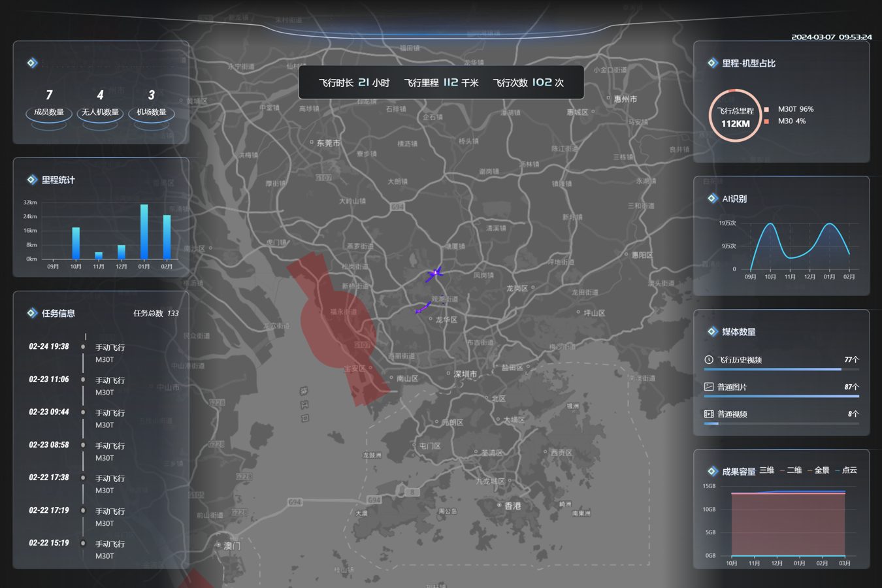Click the 飞行历史视频 progress bar
This screenshot has width=882, height=588.
(781, 369)
